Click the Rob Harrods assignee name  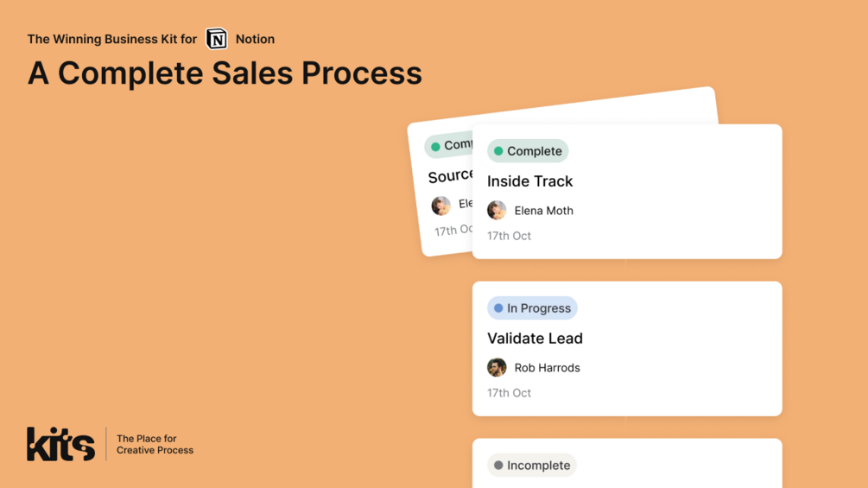tap(547, 368)
